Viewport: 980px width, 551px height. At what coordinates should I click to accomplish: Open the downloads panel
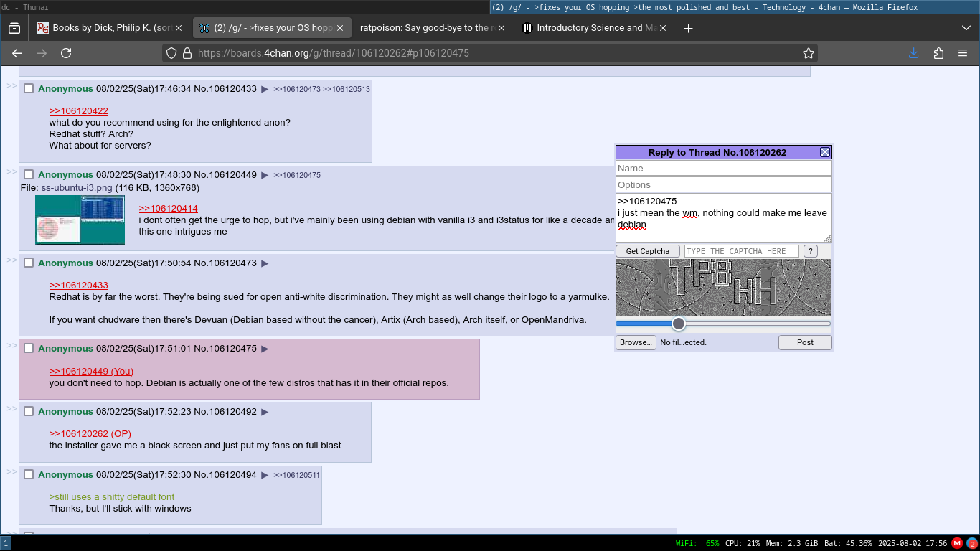click(914, 53)
